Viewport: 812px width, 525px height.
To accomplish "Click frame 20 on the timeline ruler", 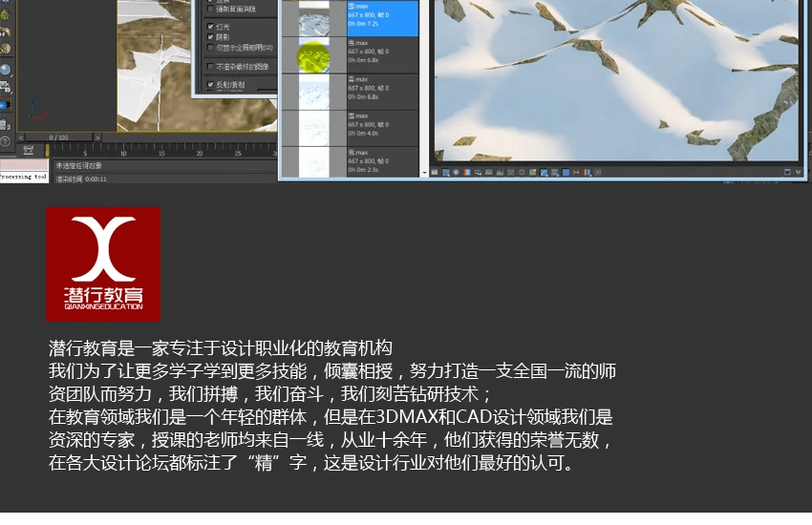I will coord(200,154).
